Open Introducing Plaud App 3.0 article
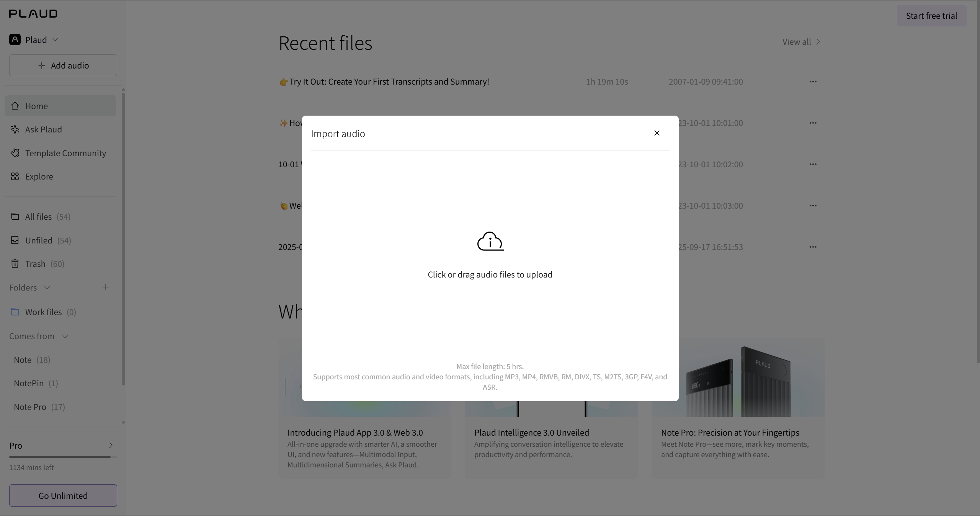The image size is (980, 516). point(355,433)
